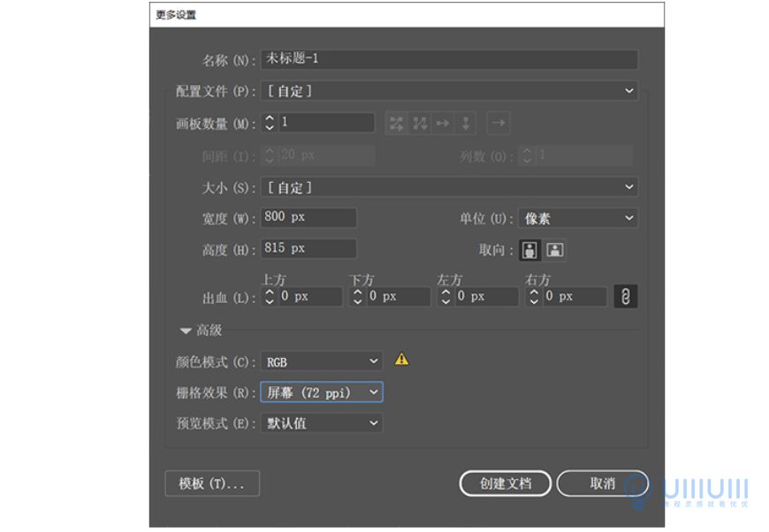769x532 pixels.
Task: Toggle the bleed values link chain
Action: 628,295
